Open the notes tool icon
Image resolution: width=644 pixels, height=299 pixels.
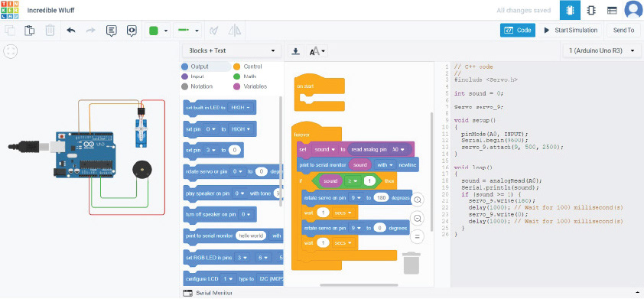[112, 31]
